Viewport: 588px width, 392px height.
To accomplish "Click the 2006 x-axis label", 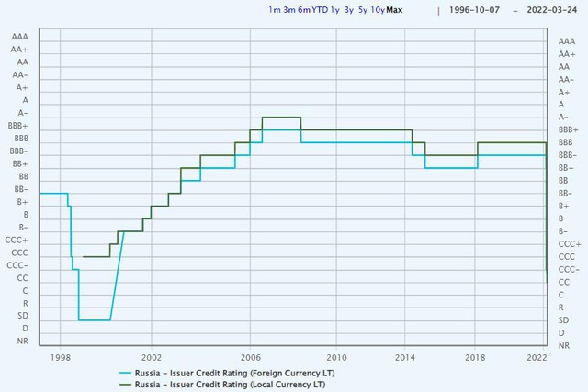I will (x=251, y=357).
